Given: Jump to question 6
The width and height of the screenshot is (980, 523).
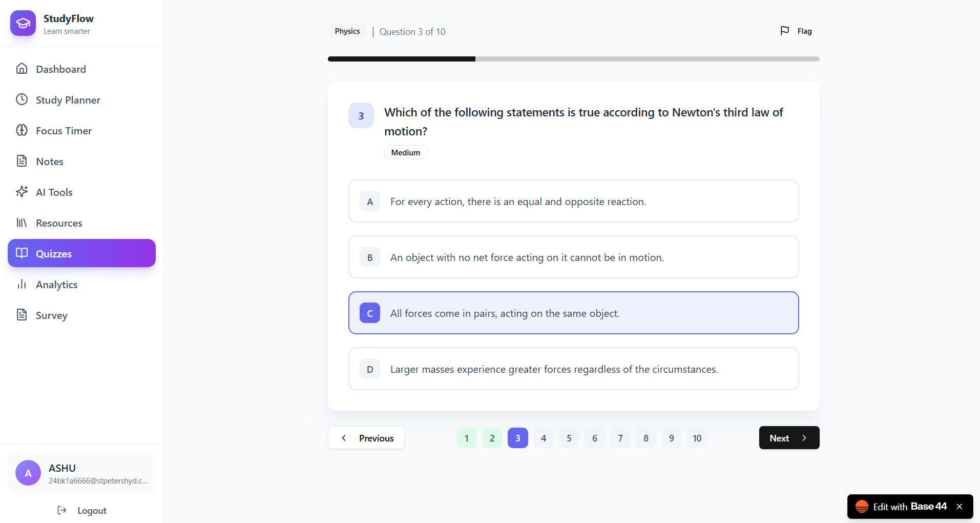Looking at the screenshot, I should click(x=595, y=438).
